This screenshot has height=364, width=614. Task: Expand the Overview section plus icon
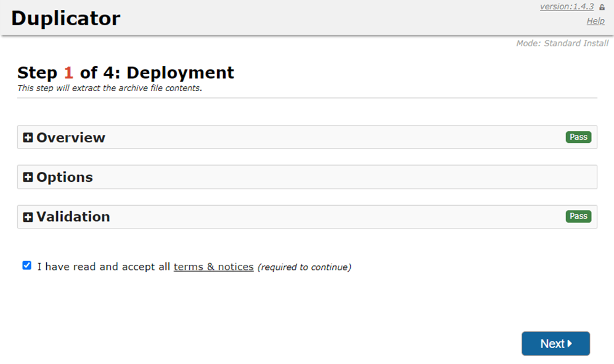click(28, 137)
